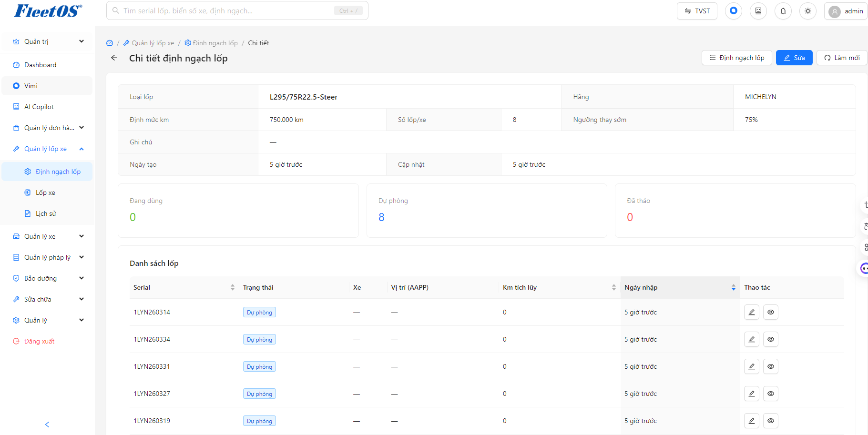Image resolution: width=868 pixels, height=435 pixels.
Task: Expand the Quản lý xe menu
Action: click(47, 236)
